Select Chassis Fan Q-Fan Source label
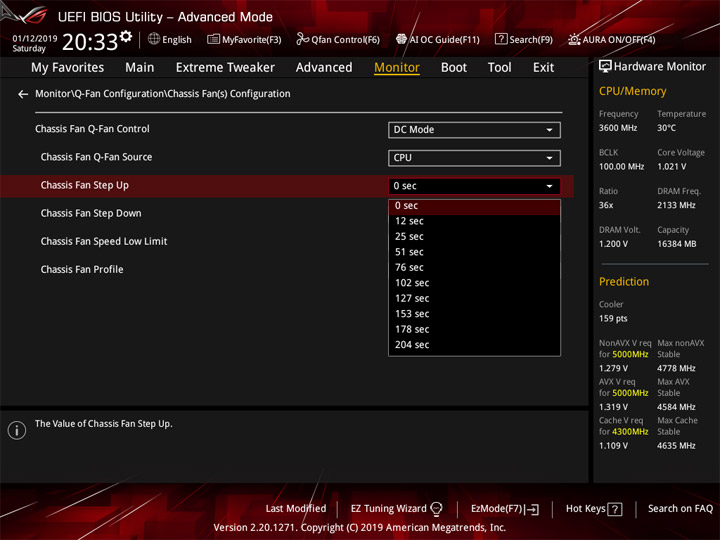This screenshot has width=720, height=540. [96, 157]
